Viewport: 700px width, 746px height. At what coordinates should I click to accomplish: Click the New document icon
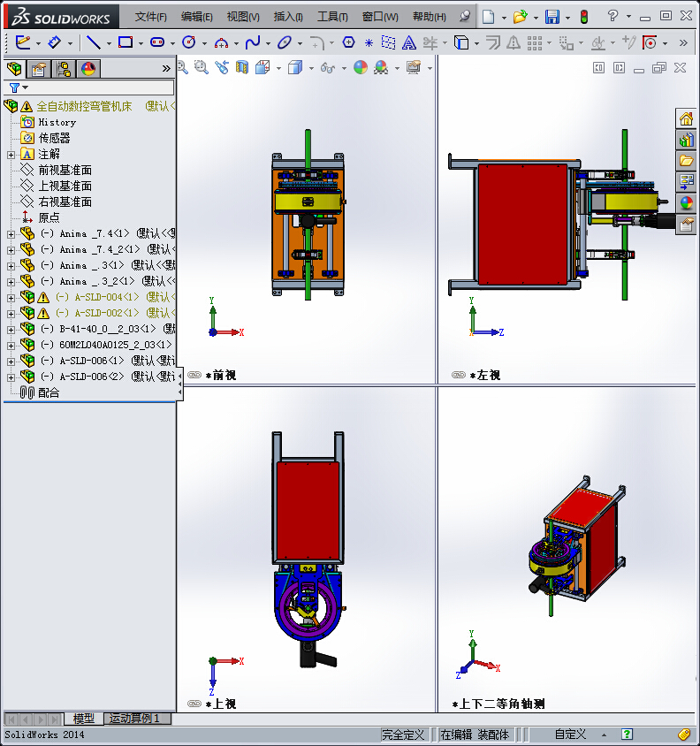click(x=488, y=17)
